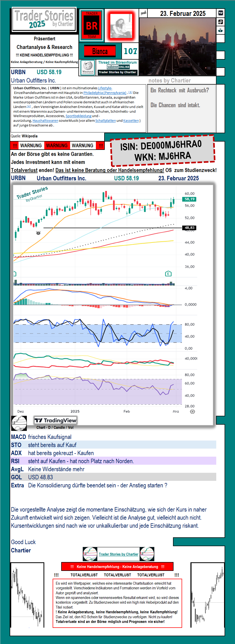This screenshot has width=235, height=644.
Task: Click the TradingView icon in top-right column
Action: click(x=220, y=13)
